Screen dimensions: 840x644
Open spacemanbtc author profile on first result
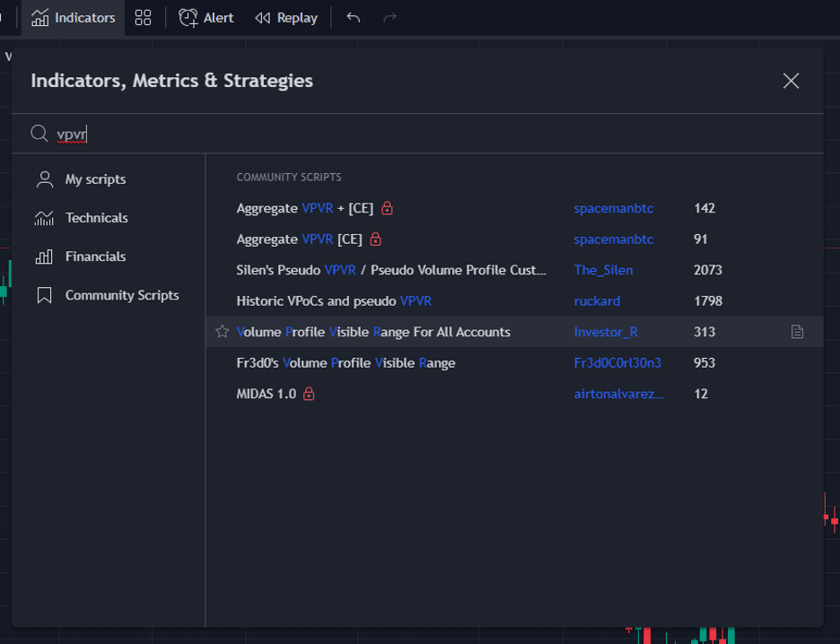click(x=614, y=208)
